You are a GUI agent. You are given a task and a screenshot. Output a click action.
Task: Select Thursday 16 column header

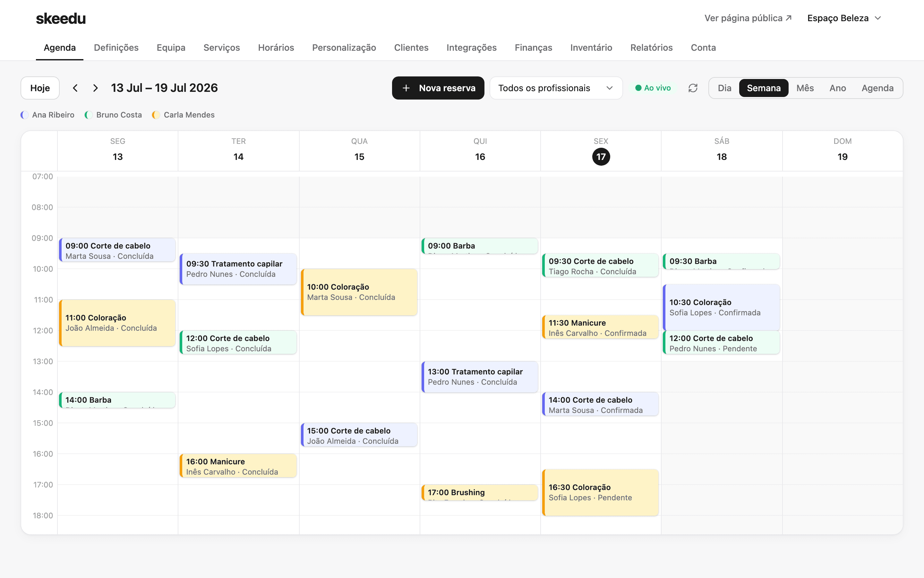(480, 151)
